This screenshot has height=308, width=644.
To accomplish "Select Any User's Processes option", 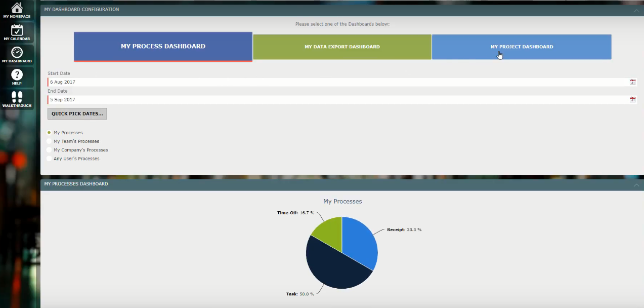I will 49,159.
